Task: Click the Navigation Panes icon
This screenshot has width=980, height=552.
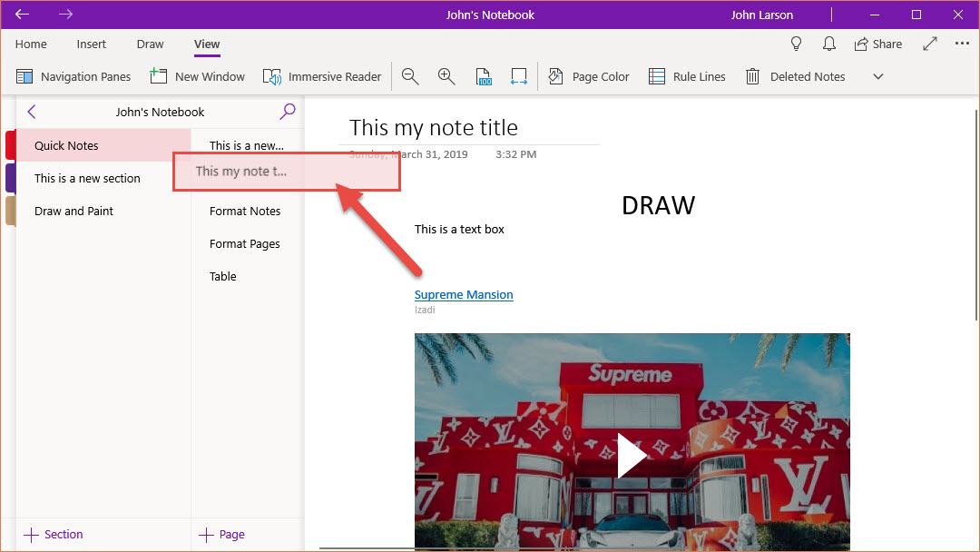Action: pyautogui.click(x=24, y=77)
